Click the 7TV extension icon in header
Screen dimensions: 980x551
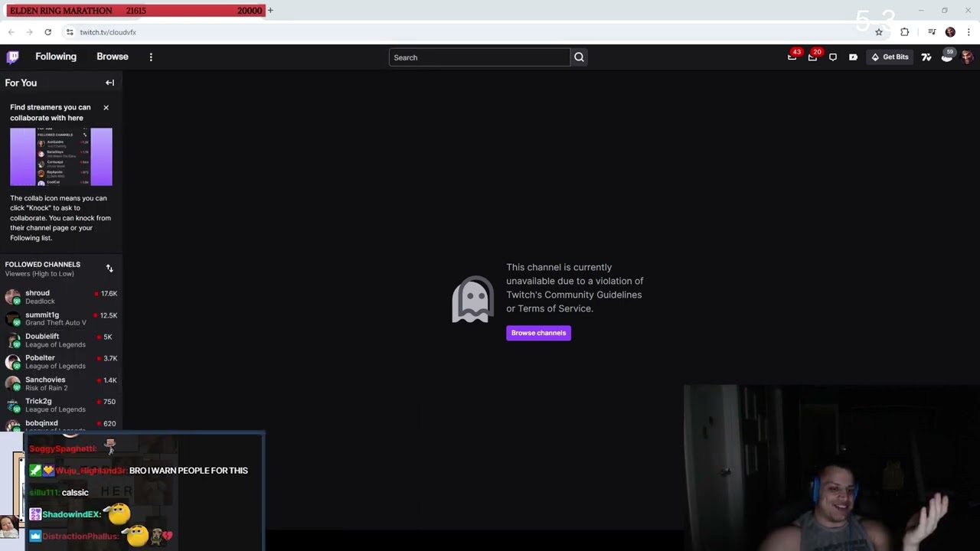926,57
